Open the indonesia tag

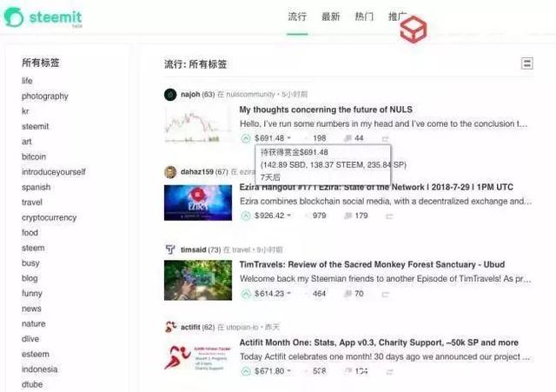[39, 369]
